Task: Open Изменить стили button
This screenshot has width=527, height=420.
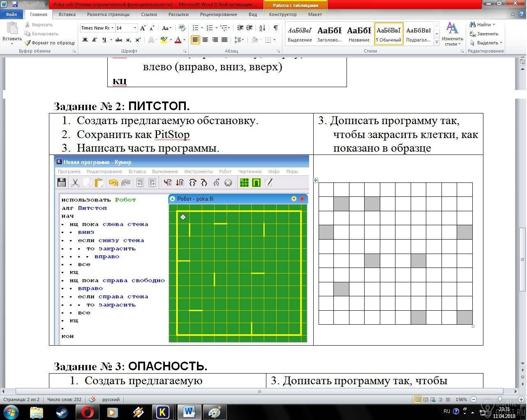Action: tap(453, 35)
